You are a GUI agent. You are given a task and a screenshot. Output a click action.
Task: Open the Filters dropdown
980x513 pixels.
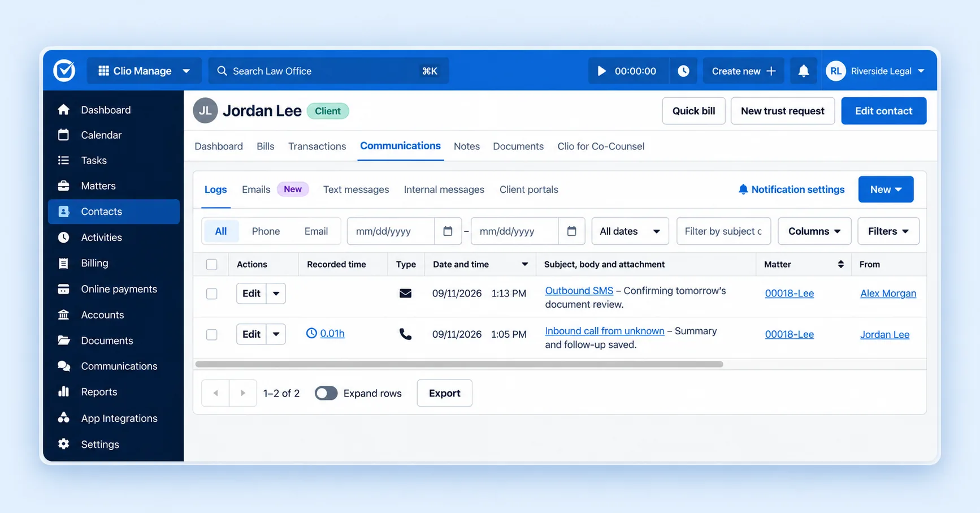tap(888, 231)
